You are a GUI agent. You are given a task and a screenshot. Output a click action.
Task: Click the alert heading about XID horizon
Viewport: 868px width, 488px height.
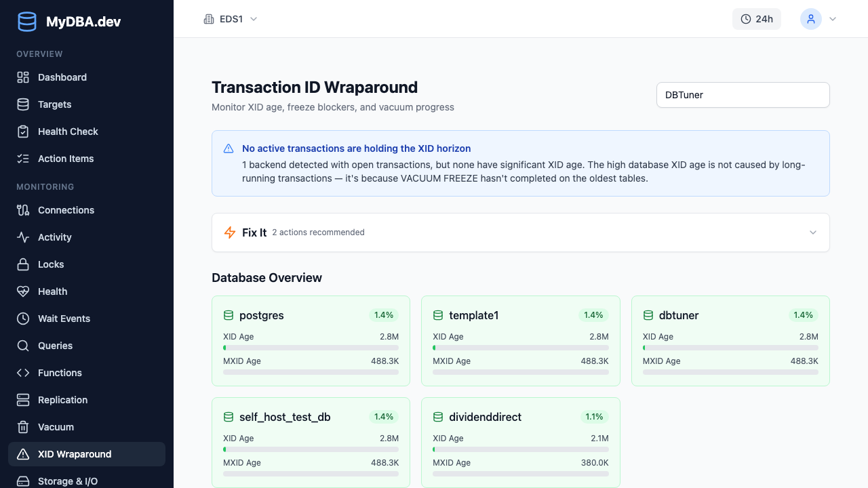357,148
